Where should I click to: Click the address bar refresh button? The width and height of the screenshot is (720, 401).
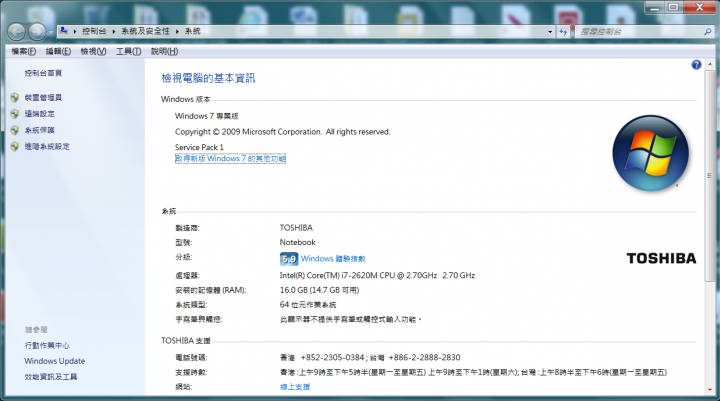coord(563,32)
